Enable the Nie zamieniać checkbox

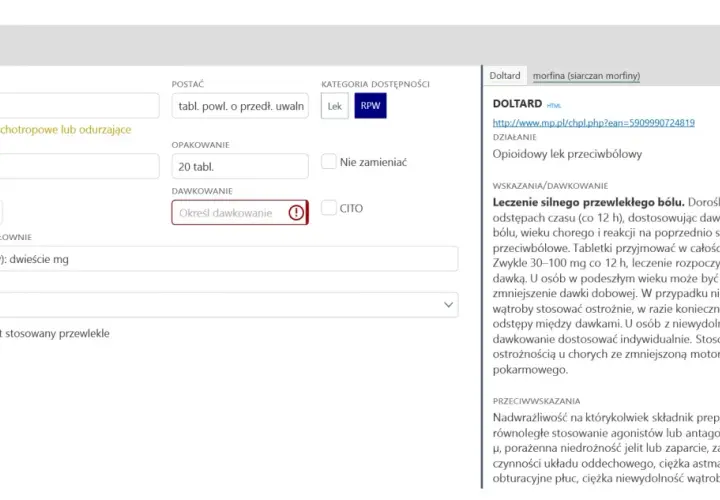(329, 162)
